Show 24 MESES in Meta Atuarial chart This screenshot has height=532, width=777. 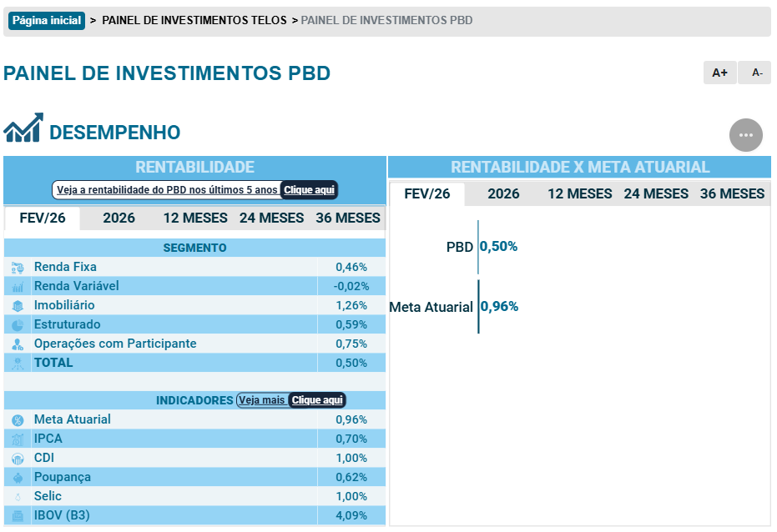pyautogui.click(x=656, y=194)
